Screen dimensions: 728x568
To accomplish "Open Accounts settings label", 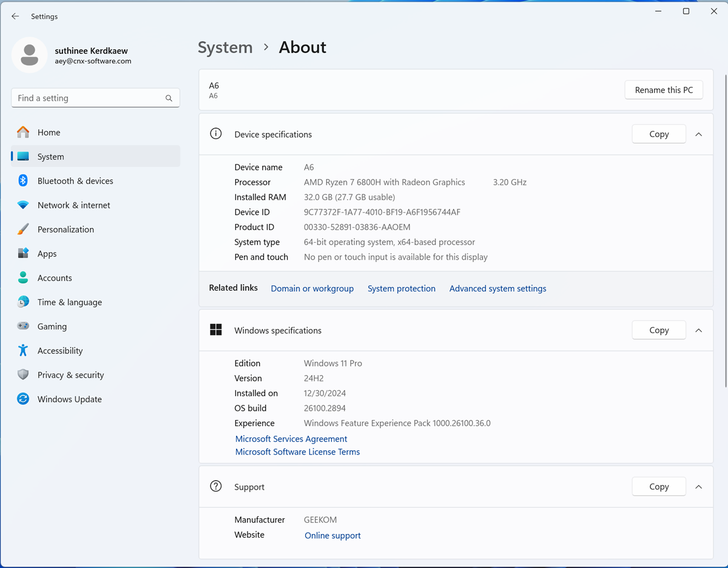I will click(x=55, y=278).
